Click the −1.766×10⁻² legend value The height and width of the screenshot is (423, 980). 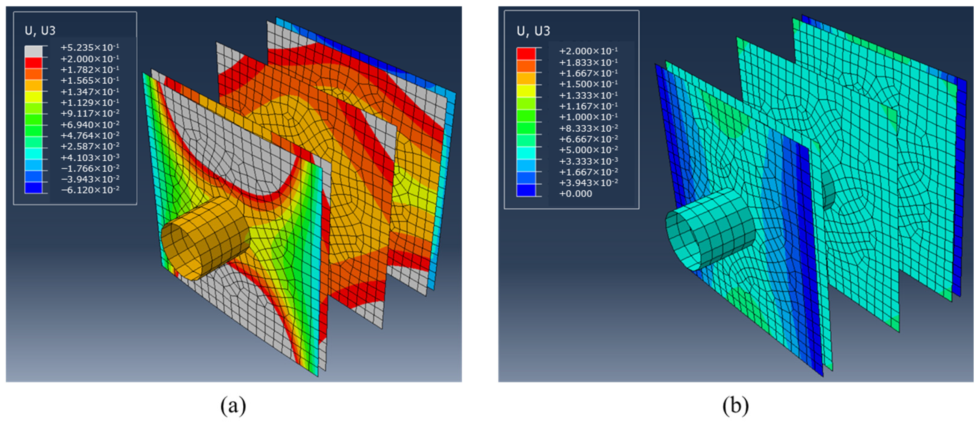90,168
